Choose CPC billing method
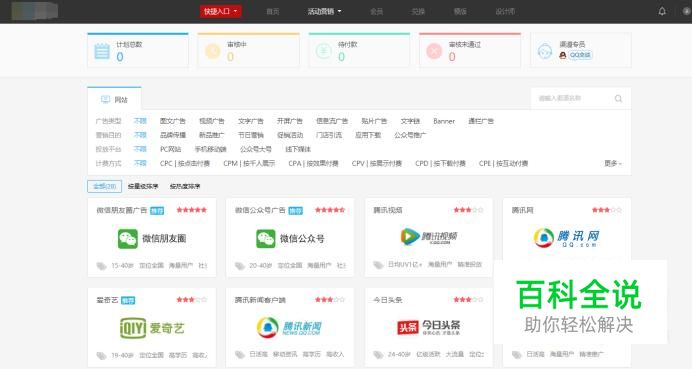This screenshot has height=369, width=692. pos(185,163)
